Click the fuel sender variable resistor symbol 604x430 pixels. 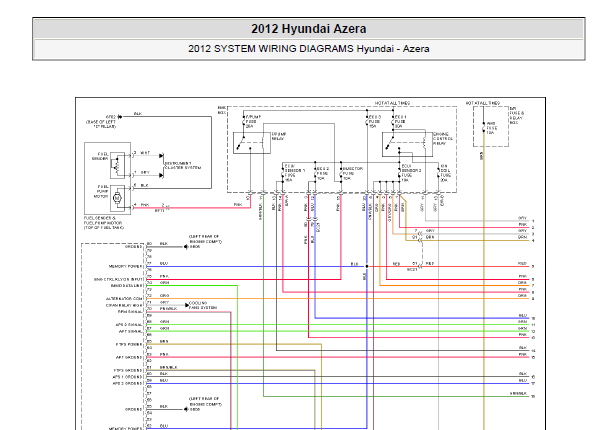point(117,165)
